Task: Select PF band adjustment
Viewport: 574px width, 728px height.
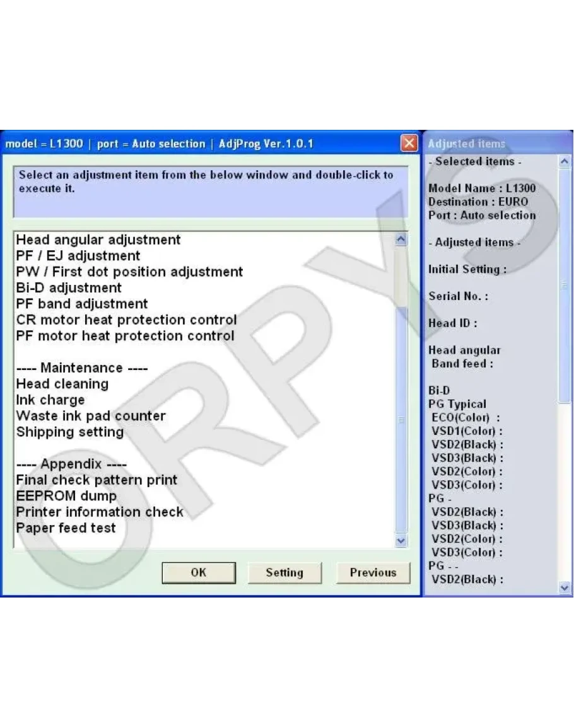Action: pyautogui.click(x=82, y=304)
